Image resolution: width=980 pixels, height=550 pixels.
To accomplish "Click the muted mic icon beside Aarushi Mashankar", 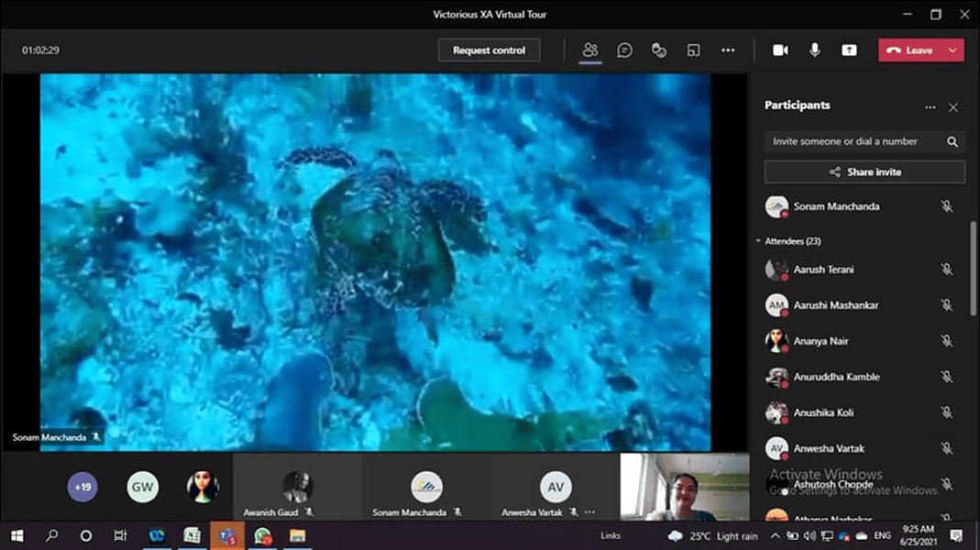I will (x=947, y=305).
